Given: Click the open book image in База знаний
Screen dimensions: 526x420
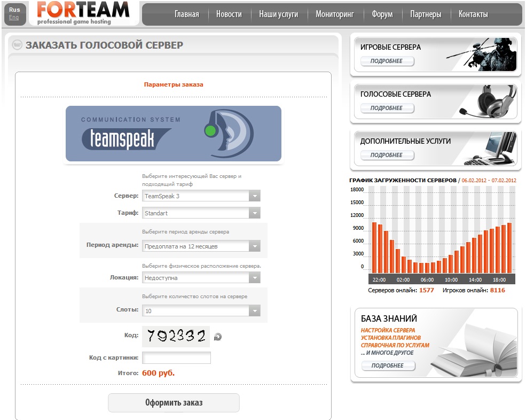Looking at the screenshot, I should [x=475, y=351].
